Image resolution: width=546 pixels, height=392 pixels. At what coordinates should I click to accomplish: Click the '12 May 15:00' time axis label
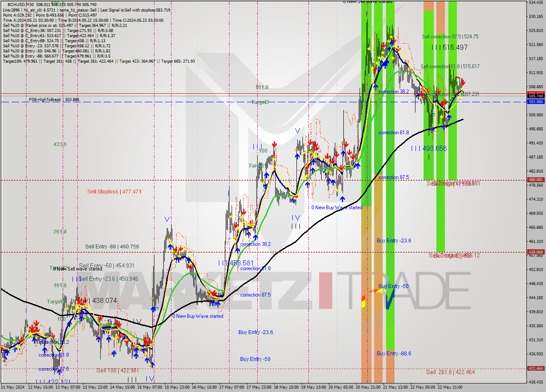pyautogui.click(x=41, y=388)
